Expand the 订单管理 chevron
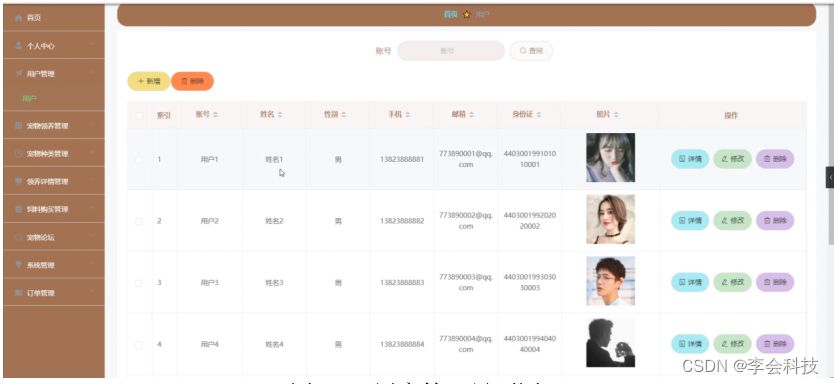Screen dimensions: 834x384 tap(92, 291)
